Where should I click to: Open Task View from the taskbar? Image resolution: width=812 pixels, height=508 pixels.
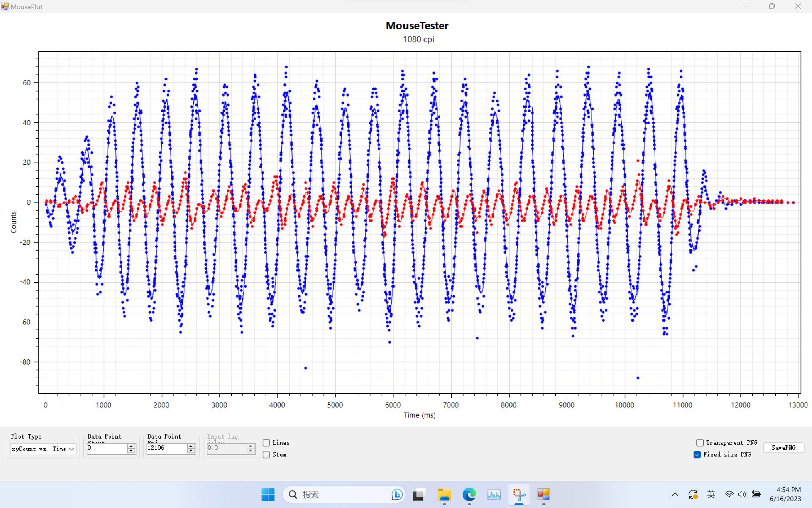click(419, 494)
